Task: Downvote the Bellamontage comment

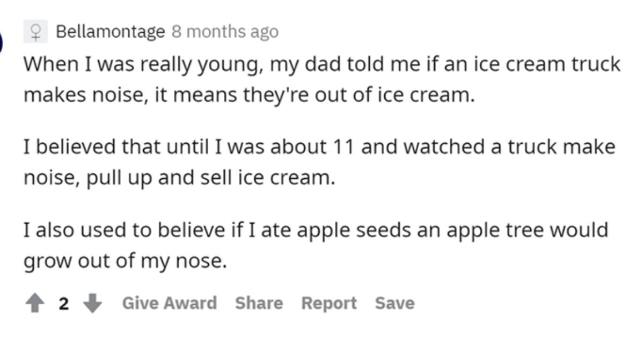Action: tap(93, 304)
